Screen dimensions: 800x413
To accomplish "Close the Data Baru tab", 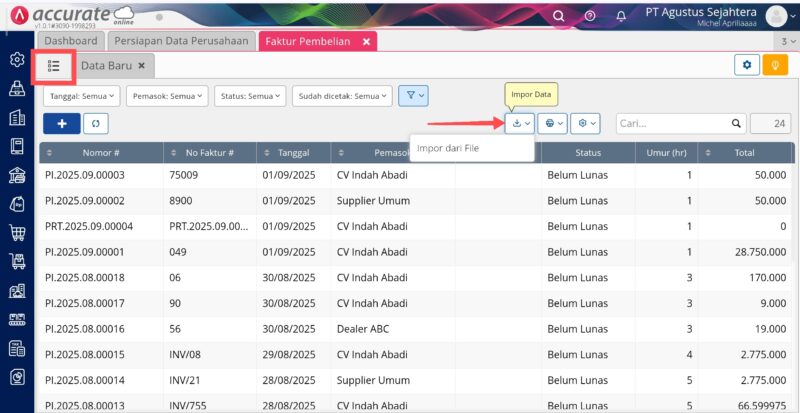I will tap(142, 66).
